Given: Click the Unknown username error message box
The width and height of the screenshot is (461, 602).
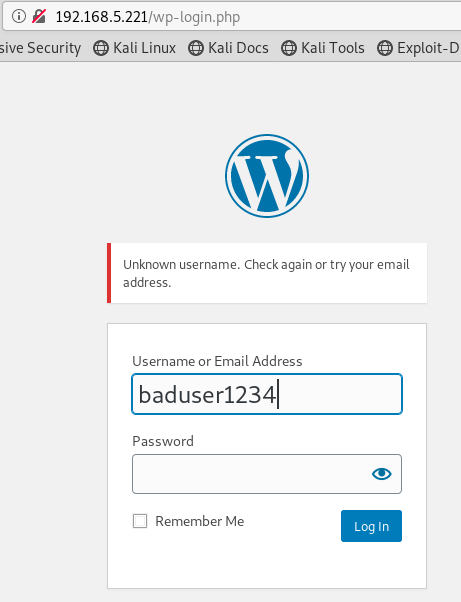Looking at the screenshot, I should [x=267, y=273].
